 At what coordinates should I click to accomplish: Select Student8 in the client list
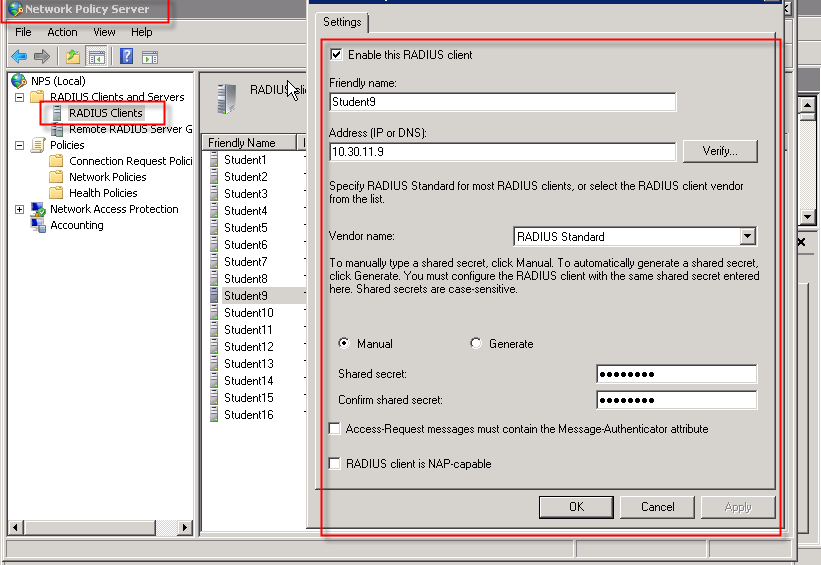(246, 279)
